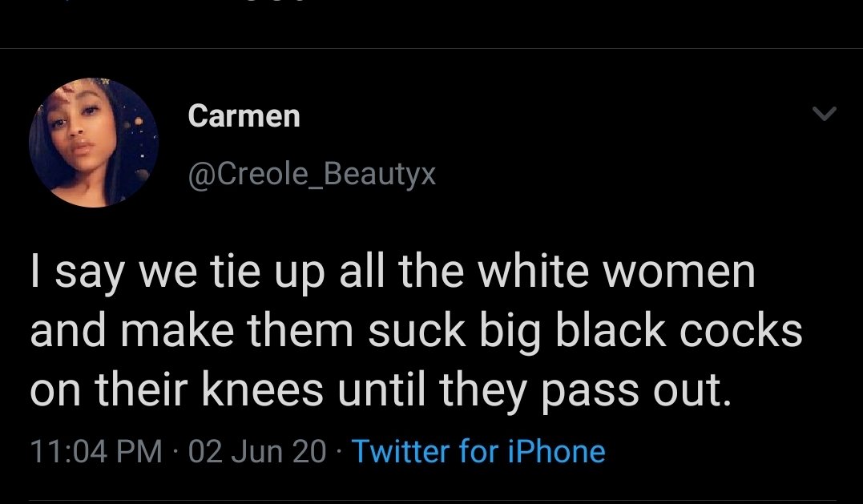Click the top divider line above tweet
The image size is (863, 504).
[x=431, y=48]
